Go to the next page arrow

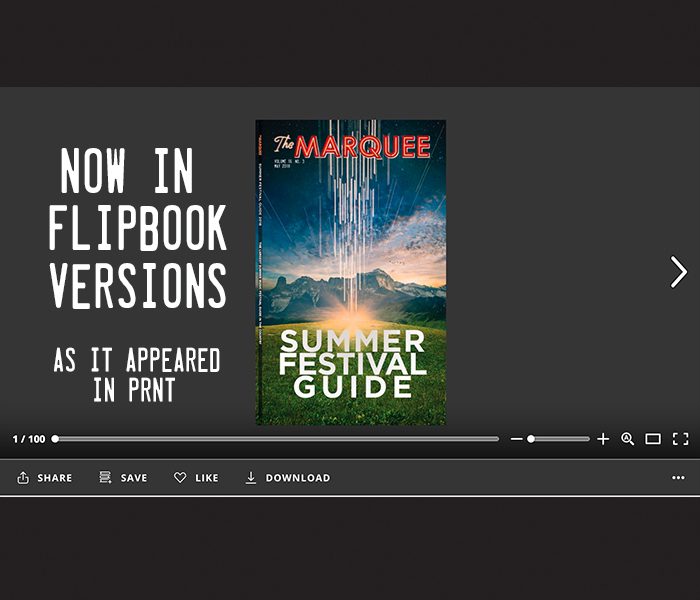679,271
